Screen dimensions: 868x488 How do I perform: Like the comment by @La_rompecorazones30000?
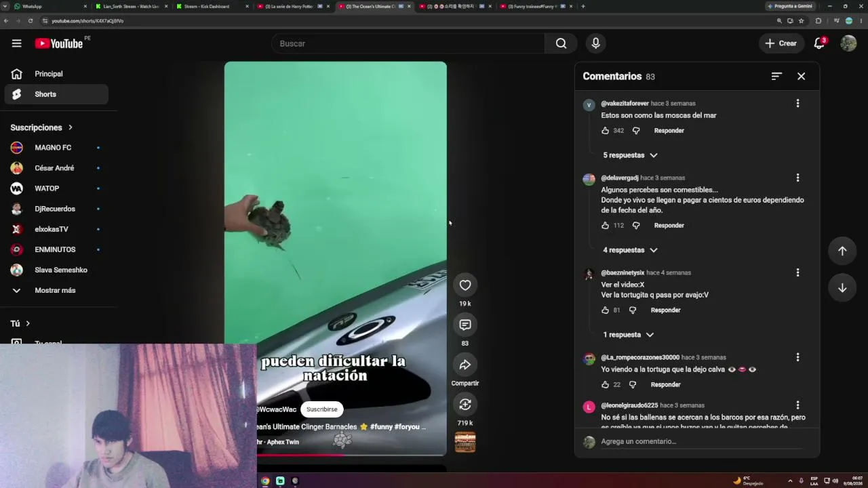point(606,384)
